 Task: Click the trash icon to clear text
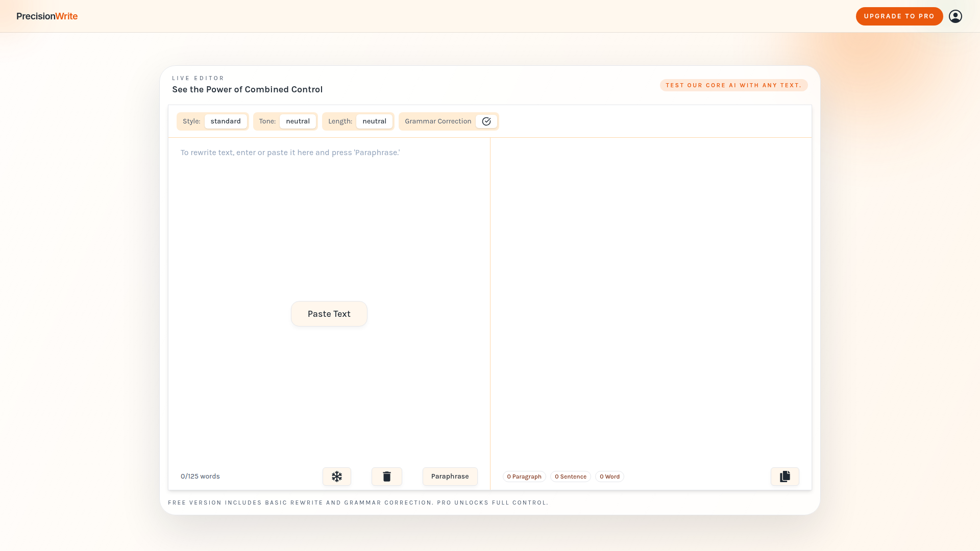point(386,477)
